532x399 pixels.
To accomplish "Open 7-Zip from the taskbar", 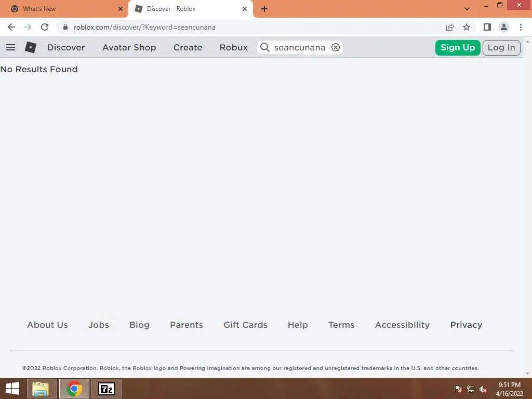I will pyautogui.click(x=107, y=389).
